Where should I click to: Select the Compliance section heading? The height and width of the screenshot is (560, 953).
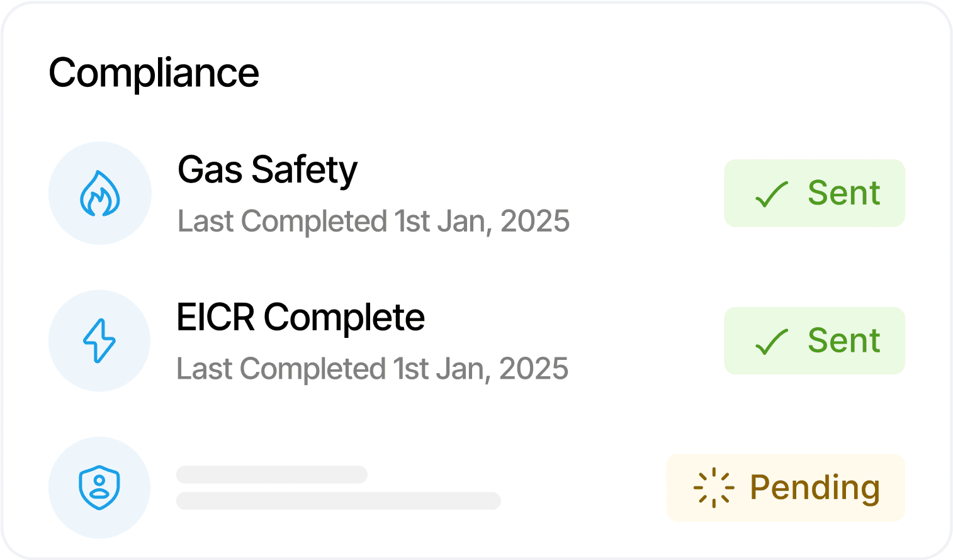154,72
